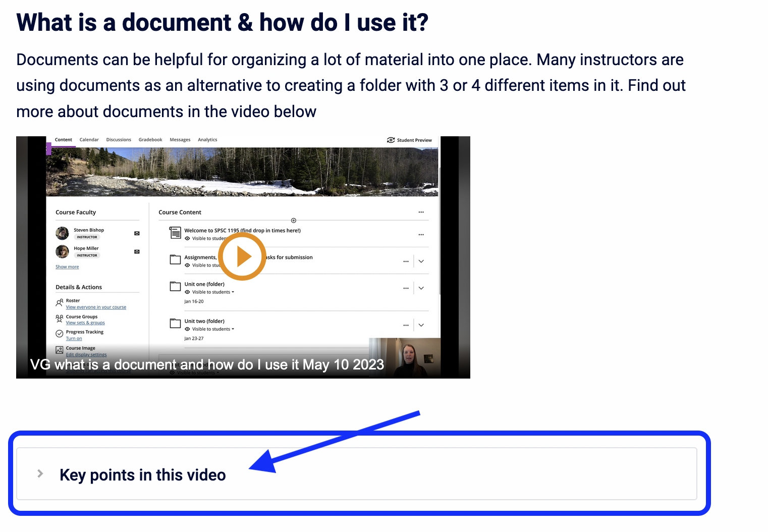Click the Welcome to SPSC 1195 document icon
Screen dimensions: 768x532
[175, 232]
